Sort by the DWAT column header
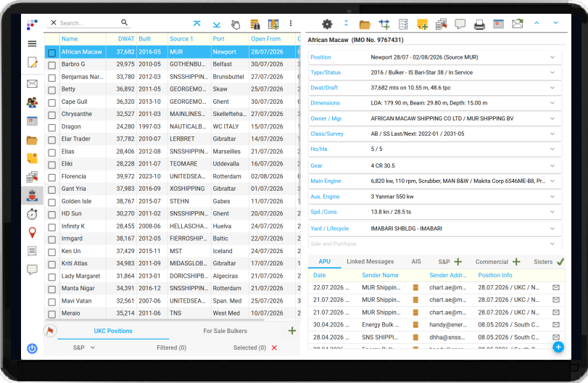The width and height of the screenshot is (588, 383). point(126,38)
